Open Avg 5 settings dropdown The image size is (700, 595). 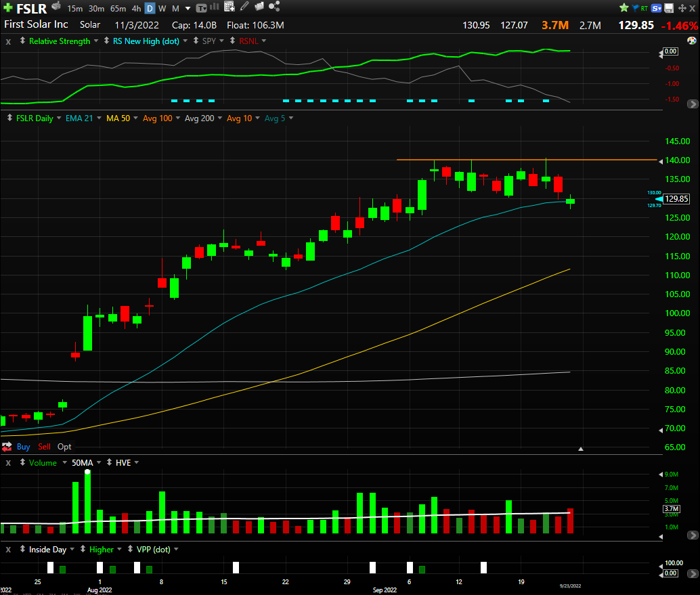(x=291, y=118)
